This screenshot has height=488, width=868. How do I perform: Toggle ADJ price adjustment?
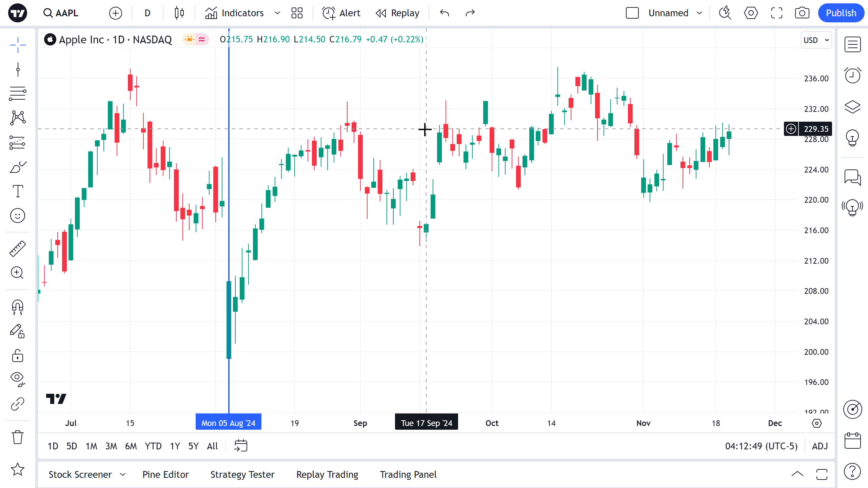point(820,446)
